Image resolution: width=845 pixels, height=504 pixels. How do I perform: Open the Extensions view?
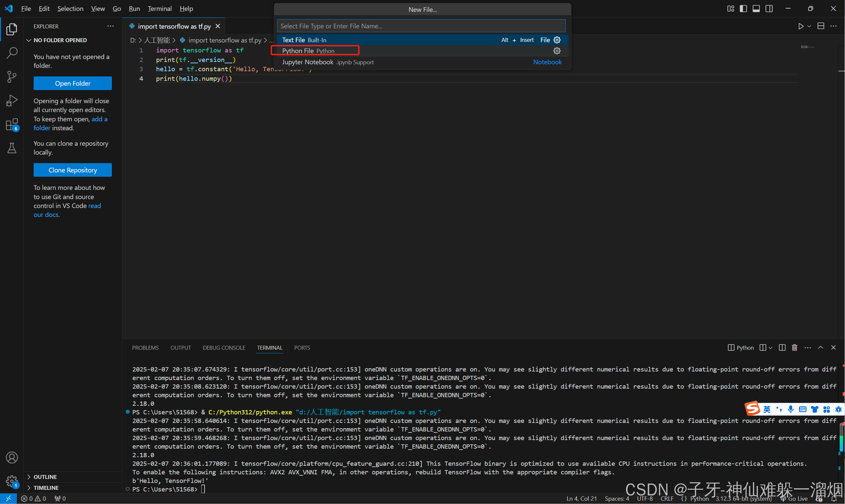[12, 125]
